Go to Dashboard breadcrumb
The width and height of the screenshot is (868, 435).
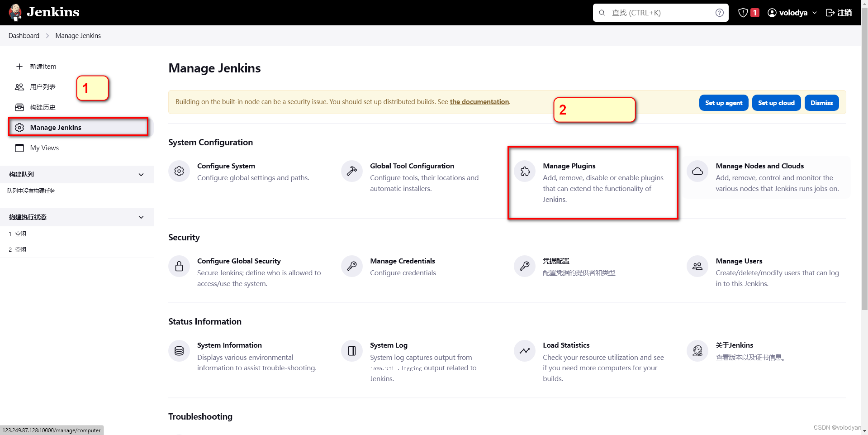pos(24,36)
